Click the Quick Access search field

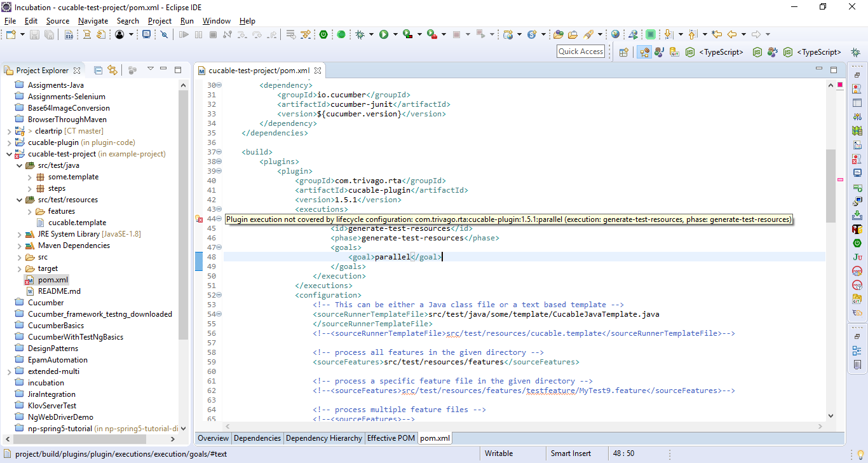pyautogui.click(x=581, y=52)
